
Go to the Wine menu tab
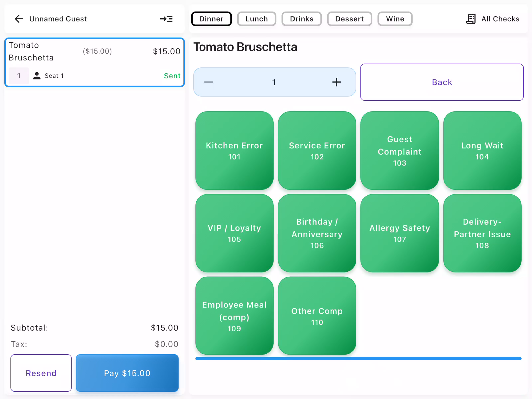pyautogui.click(x=395, y=19)
